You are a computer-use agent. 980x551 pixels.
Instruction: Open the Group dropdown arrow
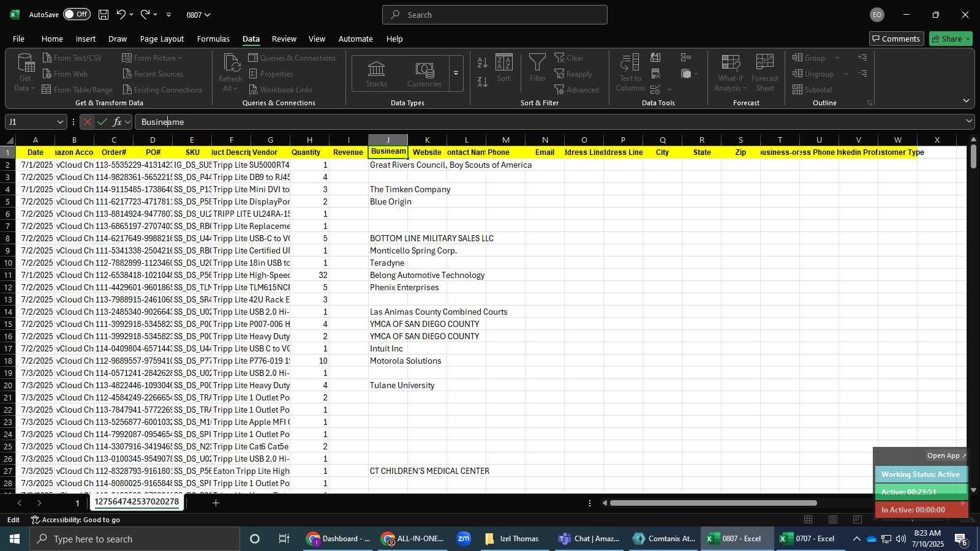point(837,58)
